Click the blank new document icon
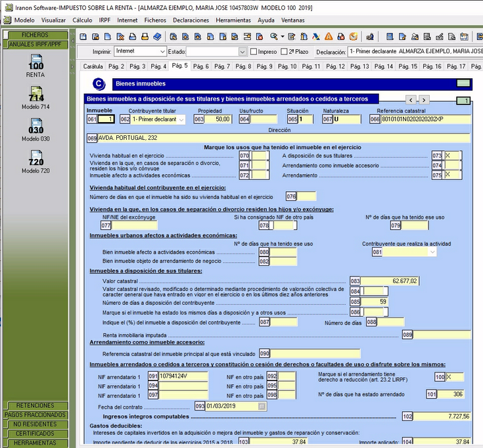 click(x=108, y=37)
